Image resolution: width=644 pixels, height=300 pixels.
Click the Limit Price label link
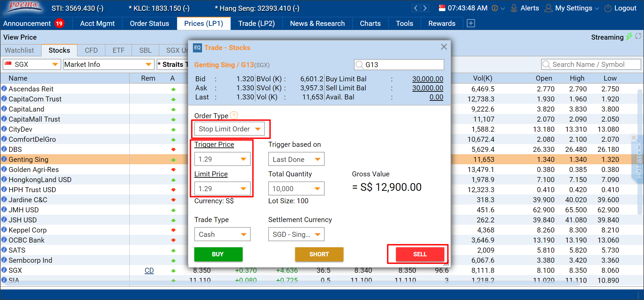211,174
